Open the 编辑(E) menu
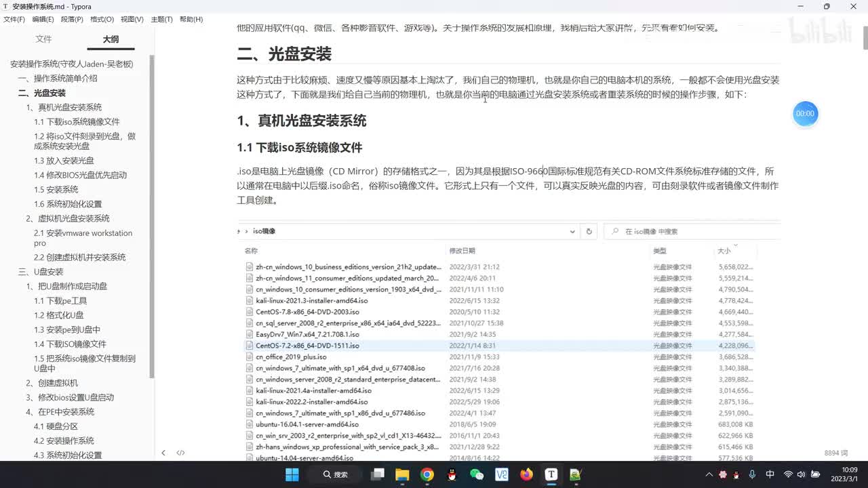This screenshot has width=868, height=488. (43, 20)
